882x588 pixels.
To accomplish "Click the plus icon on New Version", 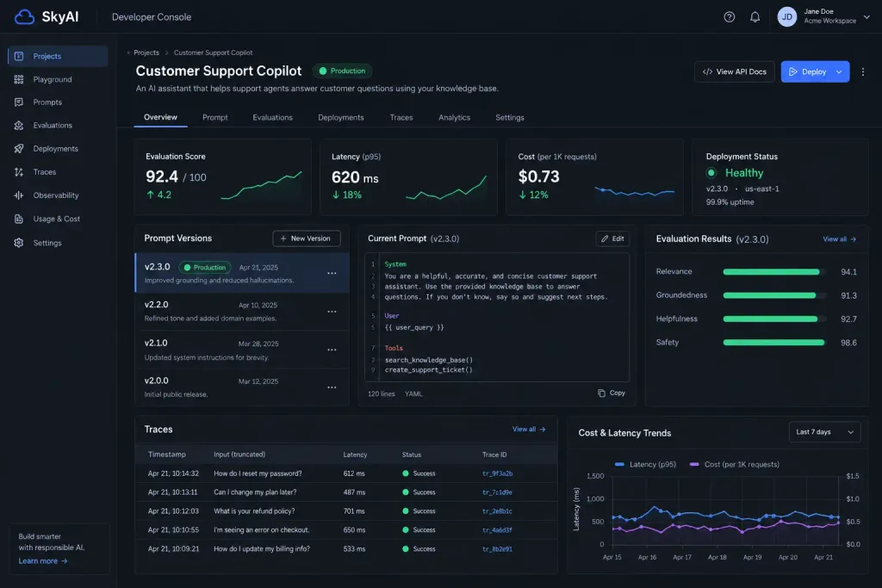I will pos(283,238).
